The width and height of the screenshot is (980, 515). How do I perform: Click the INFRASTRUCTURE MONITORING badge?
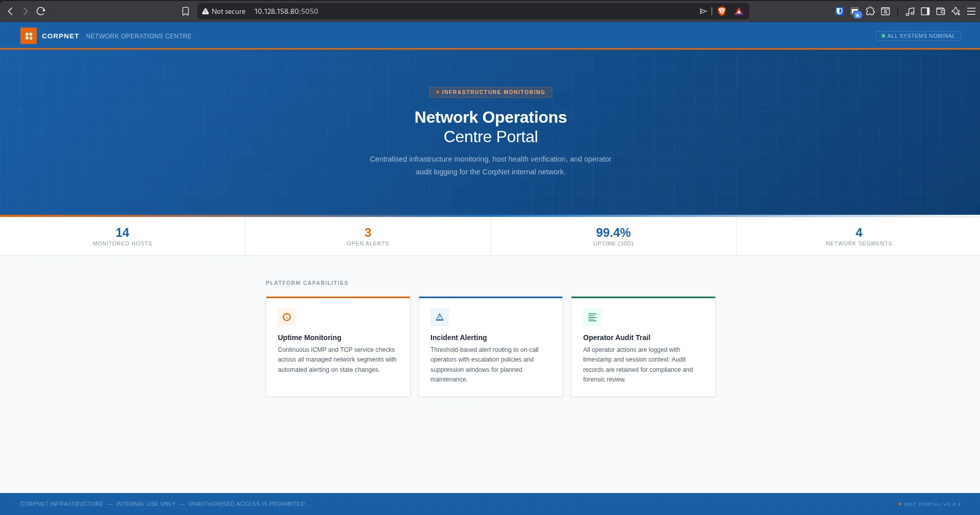[x=491, y=92]
